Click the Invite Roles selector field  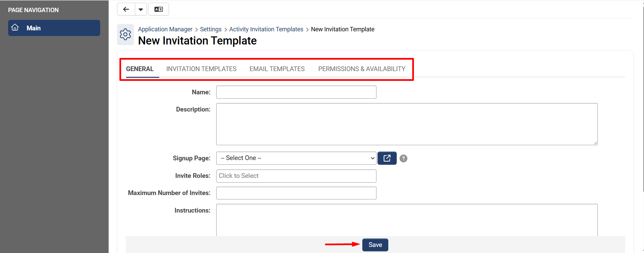click(296, 176)
